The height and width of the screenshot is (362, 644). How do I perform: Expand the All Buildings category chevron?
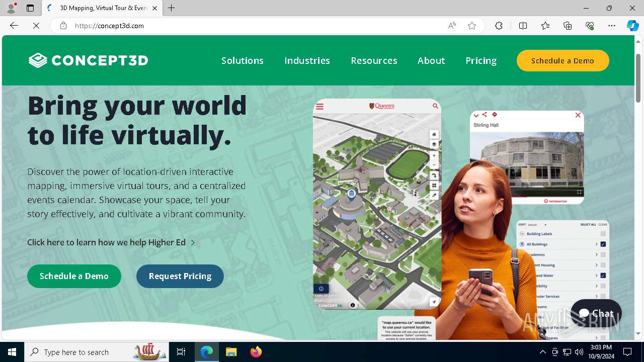596,244
